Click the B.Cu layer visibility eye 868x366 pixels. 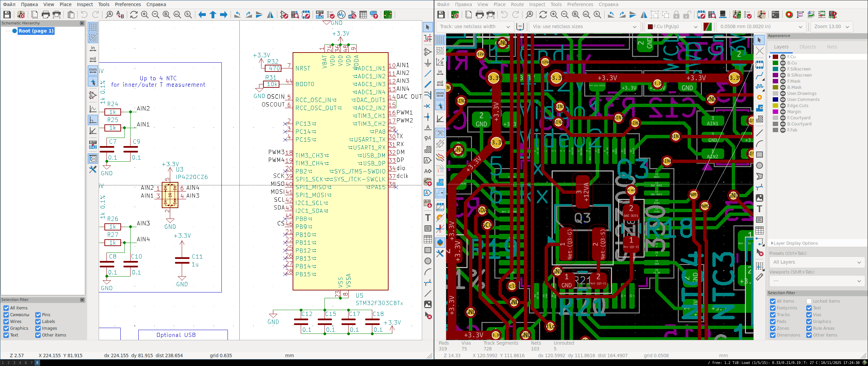click(x=783, y=63)
